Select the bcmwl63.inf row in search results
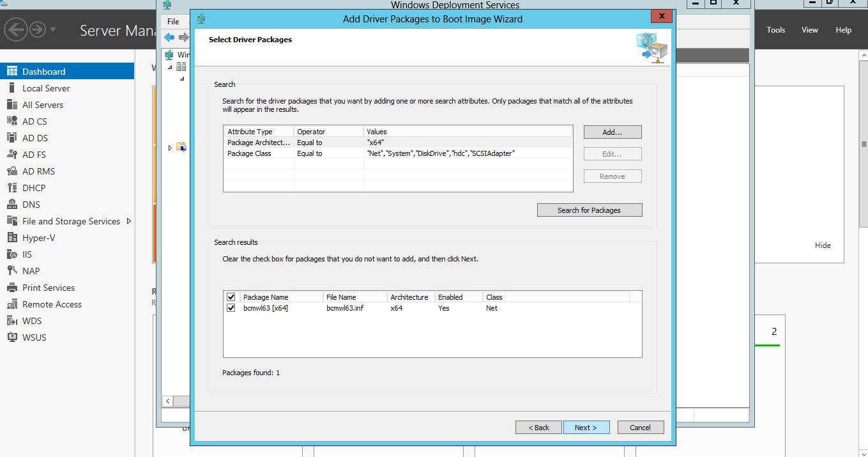The width and height of the screenshot is (868, 457). (x=432, y=308)
